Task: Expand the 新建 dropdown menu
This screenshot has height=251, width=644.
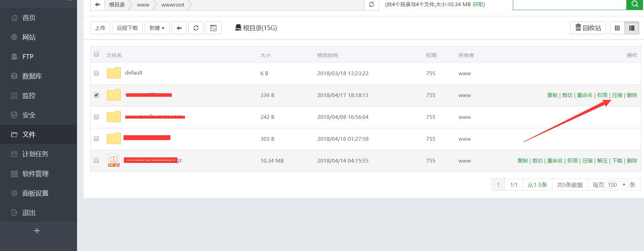Action: click(x=157, y=28)
